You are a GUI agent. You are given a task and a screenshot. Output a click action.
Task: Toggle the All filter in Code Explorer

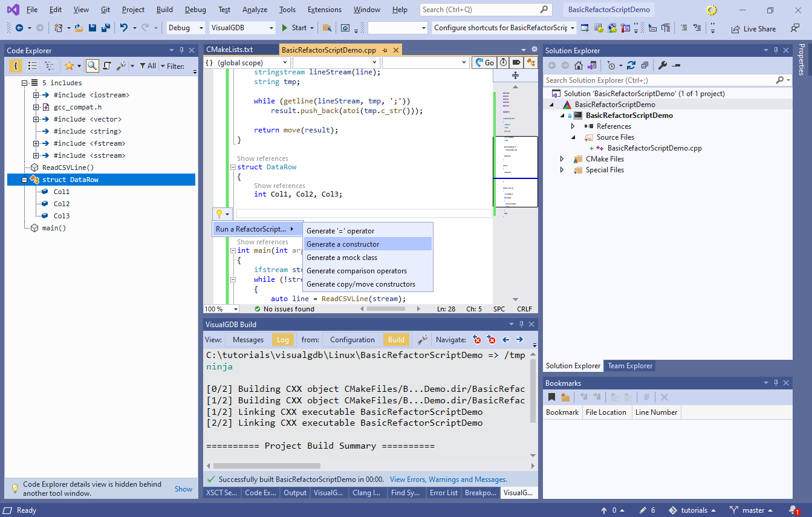(148, 66)
